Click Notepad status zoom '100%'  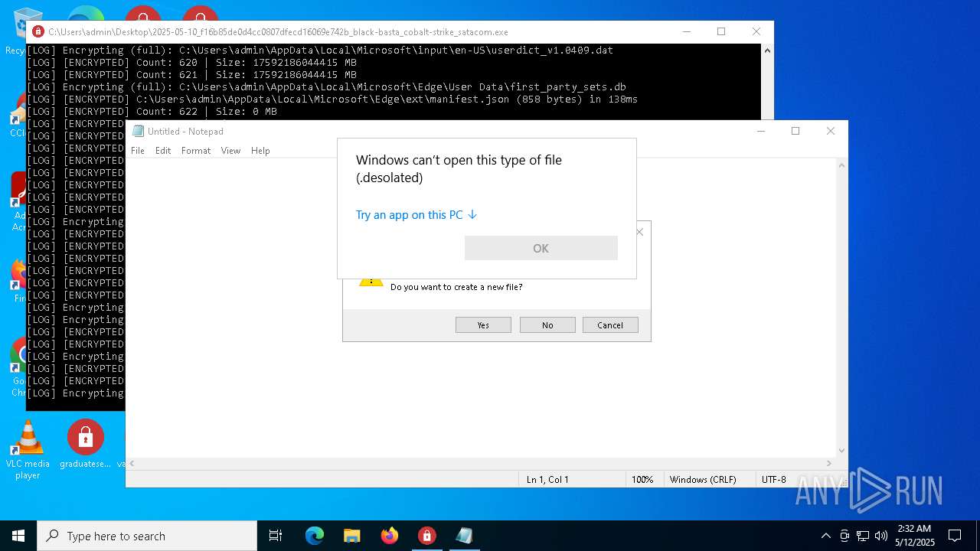[642, 480]
